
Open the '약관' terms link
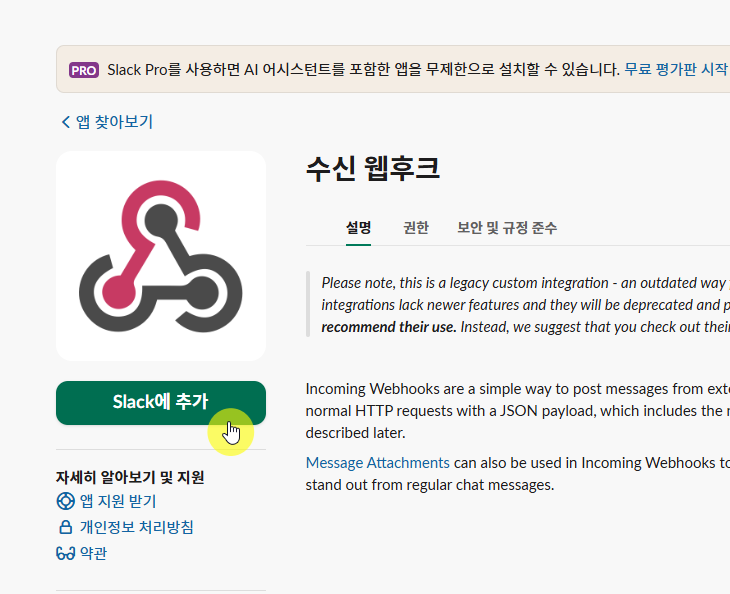click(x=93, y=553)
